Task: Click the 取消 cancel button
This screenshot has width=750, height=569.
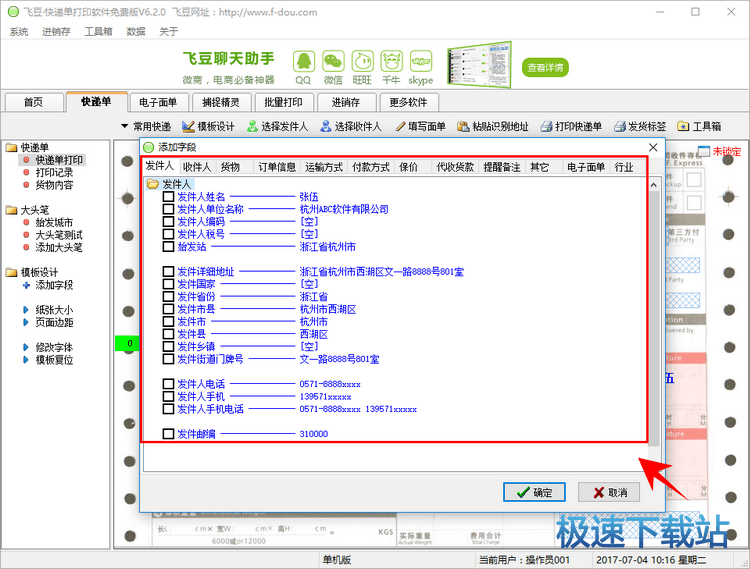Action: coord(609,492)
